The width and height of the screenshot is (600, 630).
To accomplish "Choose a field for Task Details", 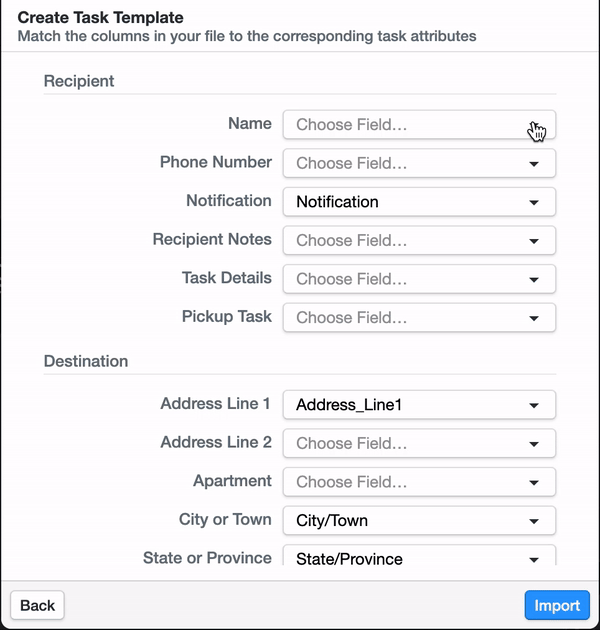I will 419,279.
